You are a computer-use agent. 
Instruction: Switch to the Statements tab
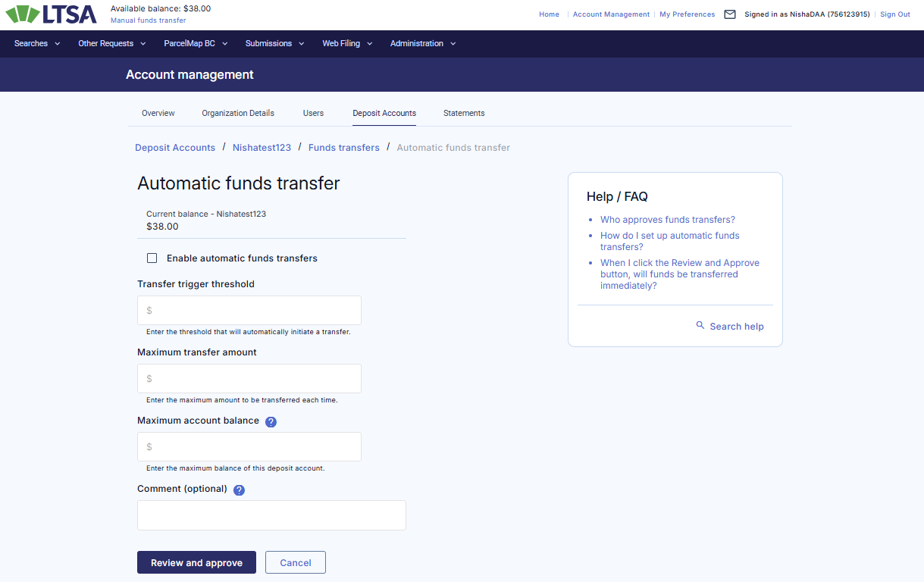(464, 113)
